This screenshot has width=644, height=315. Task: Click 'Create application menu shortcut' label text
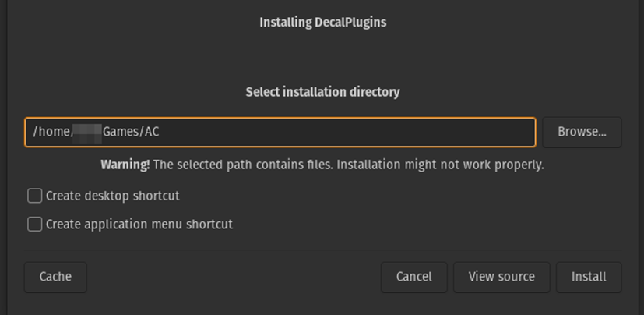pos(139,224)
